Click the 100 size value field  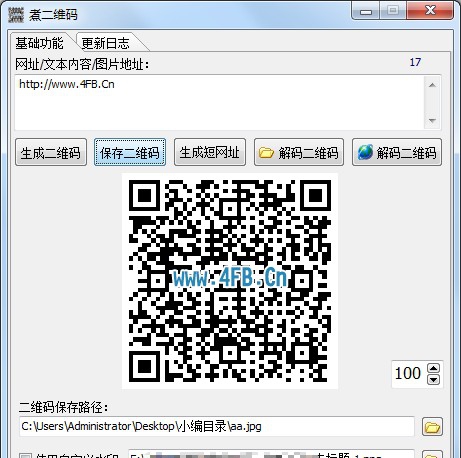409,374
